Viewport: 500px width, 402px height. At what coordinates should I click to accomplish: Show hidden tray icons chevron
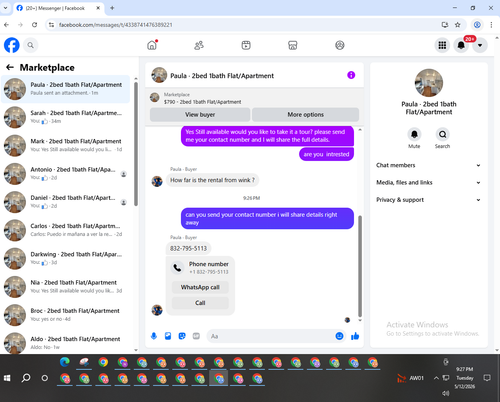tap(436, 378)
